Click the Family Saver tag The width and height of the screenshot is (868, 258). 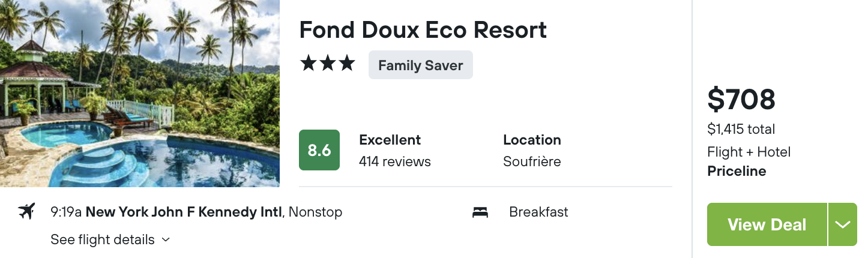tap(421, 65)
